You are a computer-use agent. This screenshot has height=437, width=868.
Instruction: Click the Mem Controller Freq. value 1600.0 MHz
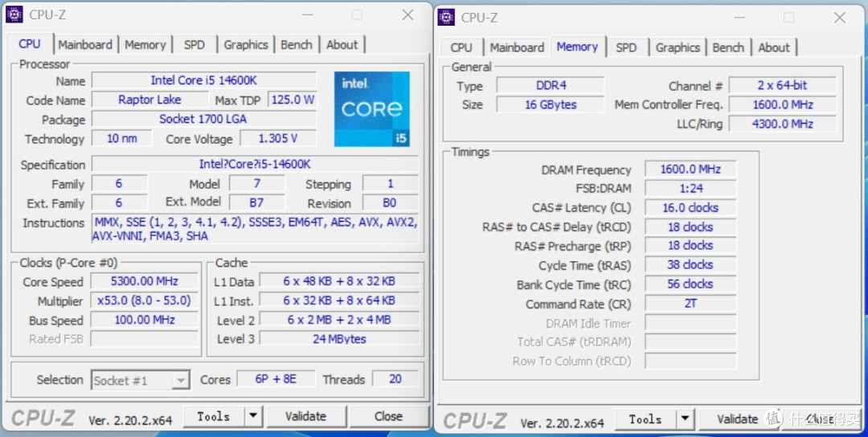tap(782, 104)
